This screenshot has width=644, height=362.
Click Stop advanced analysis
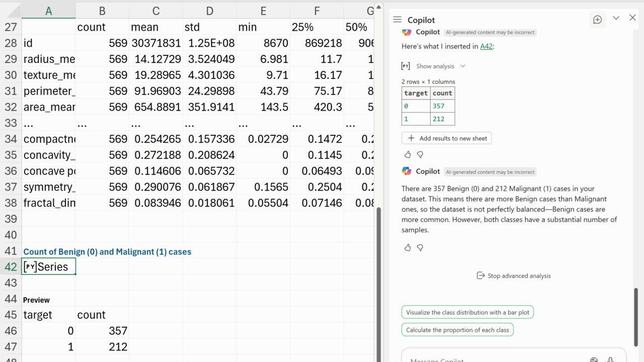513,276
